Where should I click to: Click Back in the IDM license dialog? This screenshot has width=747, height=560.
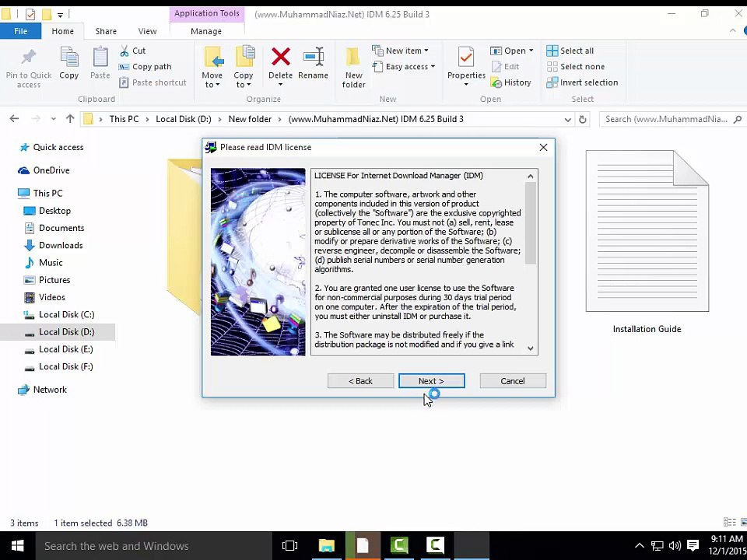tap(360, 381)
